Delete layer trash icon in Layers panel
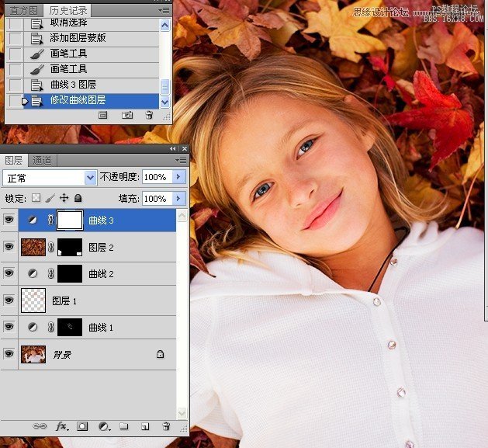This screenshot has height=448, width=488. tap(166, 426)
